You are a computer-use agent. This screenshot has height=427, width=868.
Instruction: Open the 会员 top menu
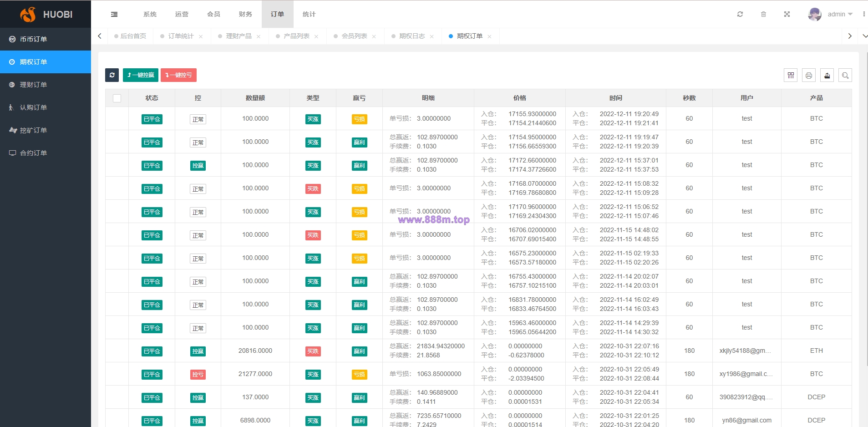[213, 14]
